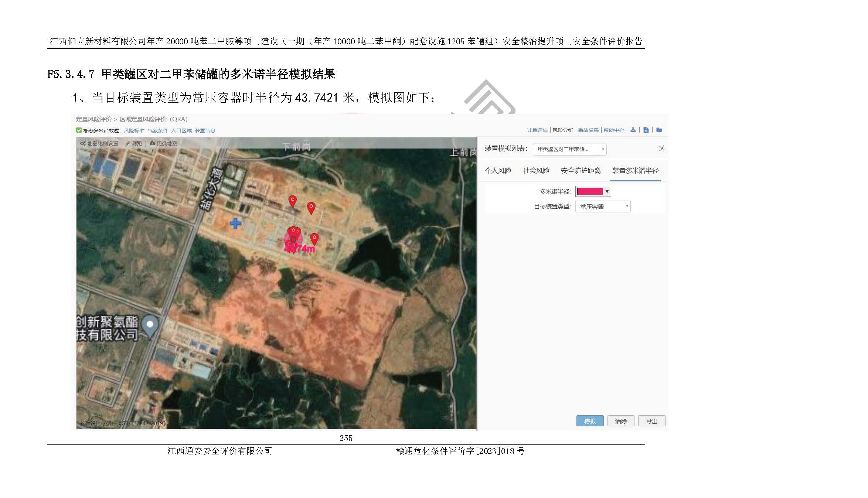868x498 pixels.
Task: Click the blue cross marker on map
Action: tap(235, 223)
